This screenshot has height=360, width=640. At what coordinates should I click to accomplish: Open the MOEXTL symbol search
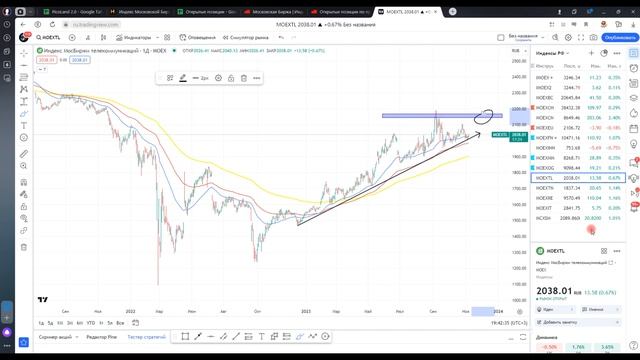pos(48,38)
